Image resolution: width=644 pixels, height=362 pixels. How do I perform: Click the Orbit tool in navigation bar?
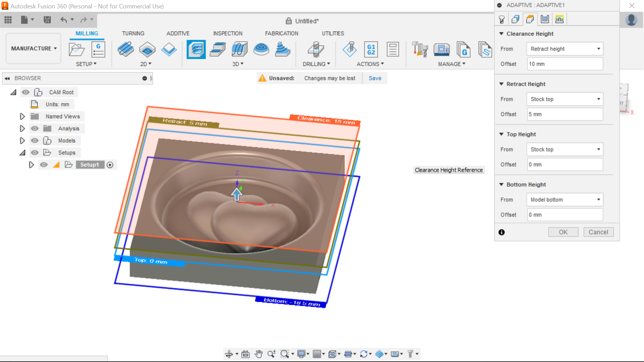coord(229,354)
